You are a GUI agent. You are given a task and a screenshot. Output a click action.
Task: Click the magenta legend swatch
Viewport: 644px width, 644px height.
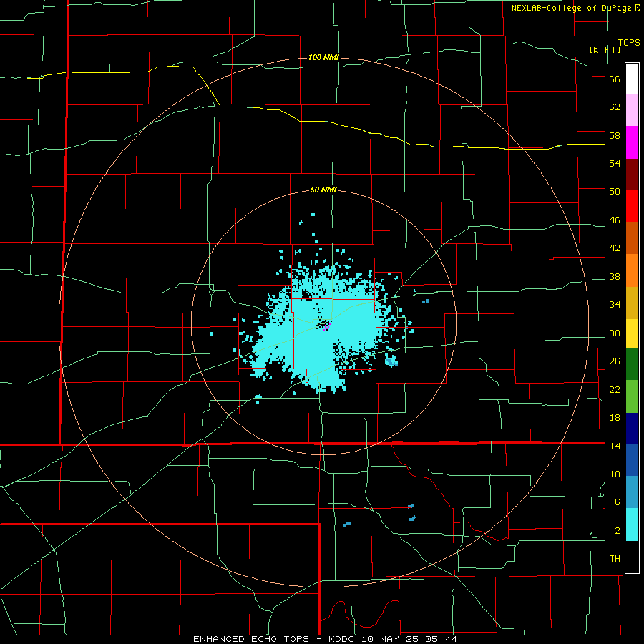(x=632, y=142)
